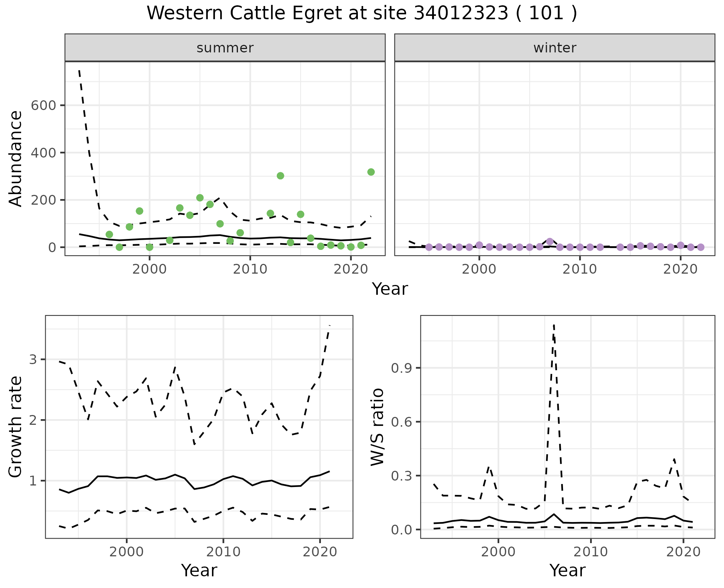Click the Growth rate y-axis label

pos(15,427)
